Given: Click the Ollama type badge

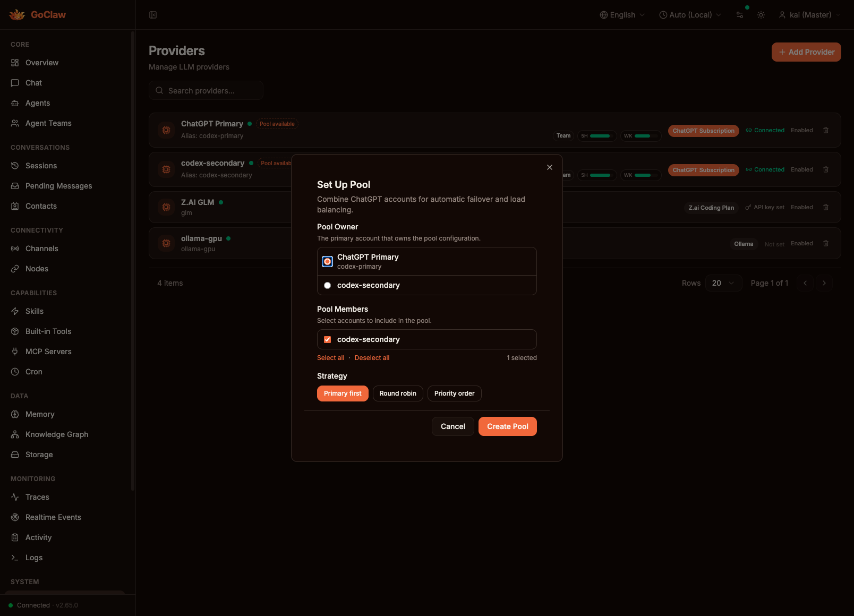Looking at the screenshot, I should tap(744, 244).
